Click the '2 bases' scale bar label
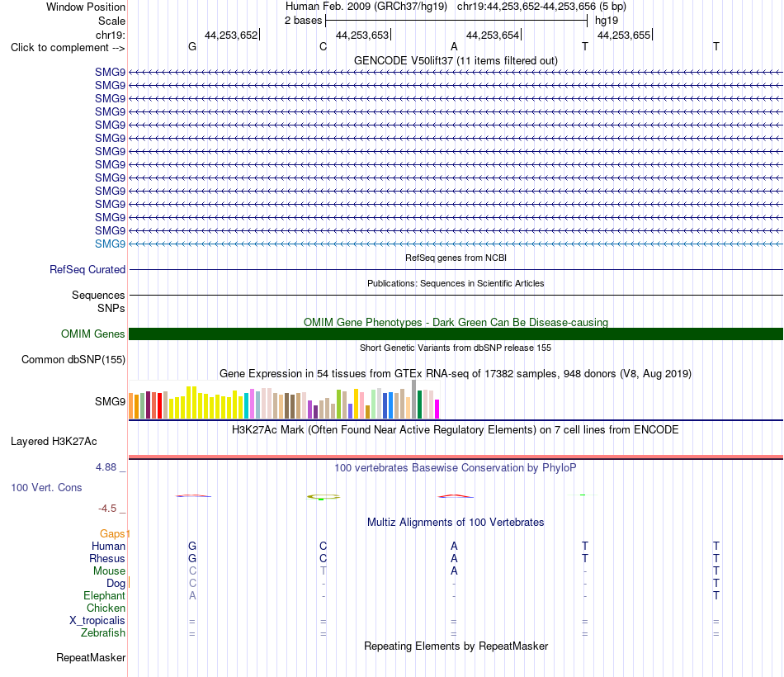Image resolution: width=784 pixels, height=677 pixels. tap(303, 21)
